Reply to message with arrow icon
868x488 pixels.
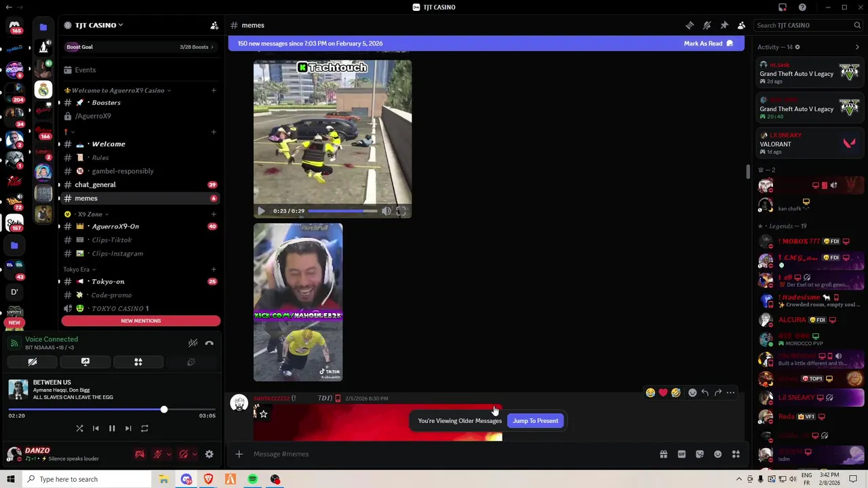705,392
